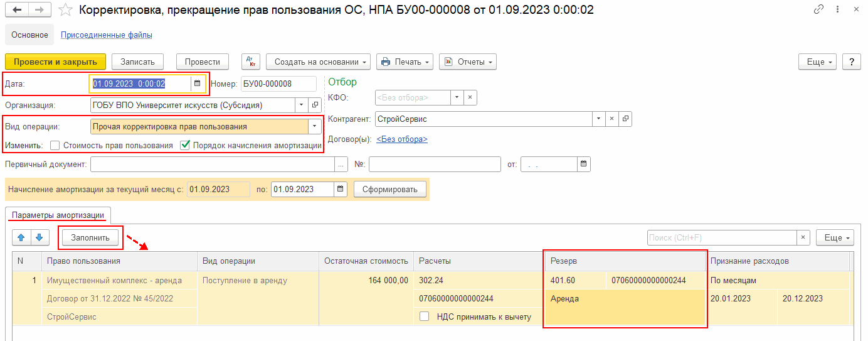This screenshot has width=868, height=341.
Task: Expand the Вид операции dropdown
Action: 314,126
